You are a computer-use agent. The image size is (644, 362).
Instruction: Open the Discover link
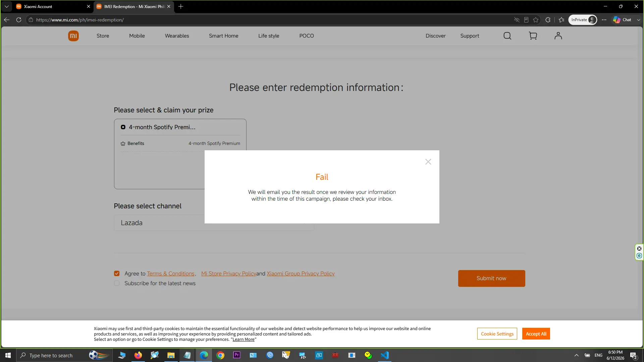(435, 36)
